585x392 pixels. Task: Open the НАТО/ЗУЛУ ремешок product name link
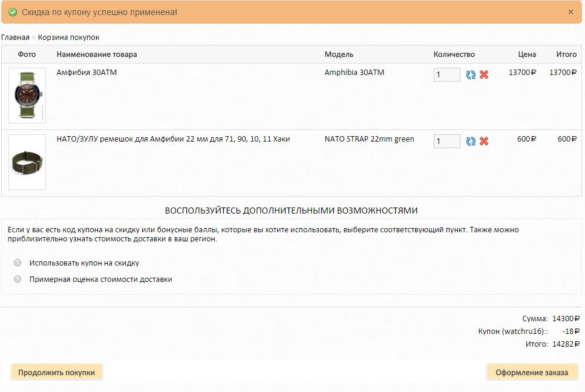pyautogui.click(x=173, y=139)
